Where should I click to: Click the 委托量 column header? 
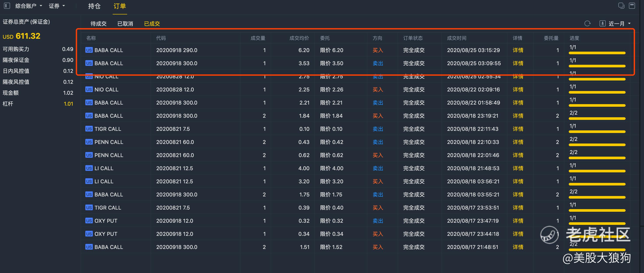[551, 38]
